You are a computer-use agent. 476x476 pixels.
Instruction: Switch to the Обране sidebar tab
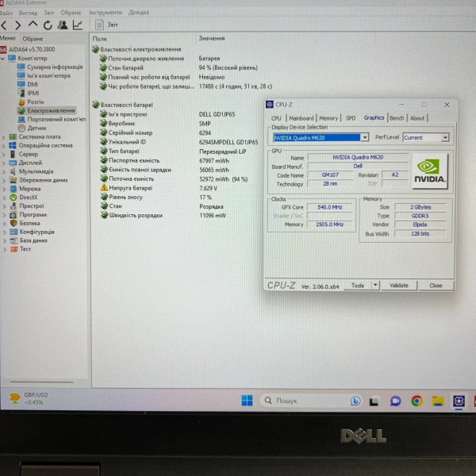33,39
